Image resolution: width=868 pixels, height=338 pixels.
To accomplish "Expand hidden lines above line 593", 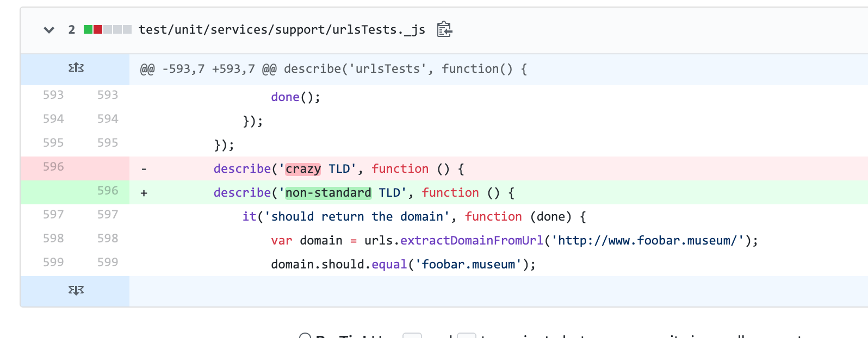I will point(76,68).
